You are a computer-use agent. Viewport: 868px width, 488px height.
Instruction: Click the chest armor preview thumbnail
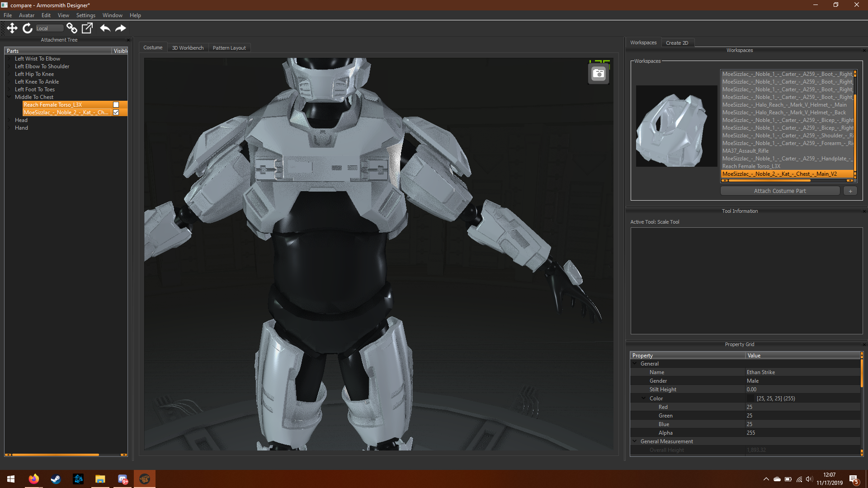click(676, 126)
